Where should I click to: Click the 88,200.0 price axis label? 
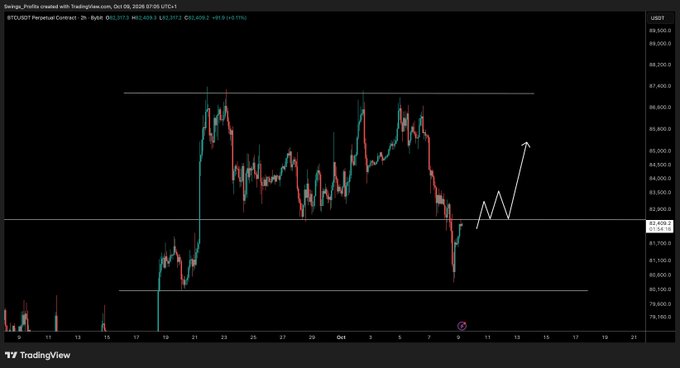660,65
